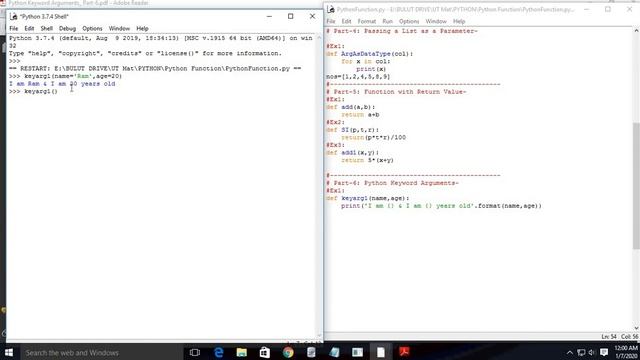Open File Explorer from taskbar

pyautogui.click(x=242, y=352)
